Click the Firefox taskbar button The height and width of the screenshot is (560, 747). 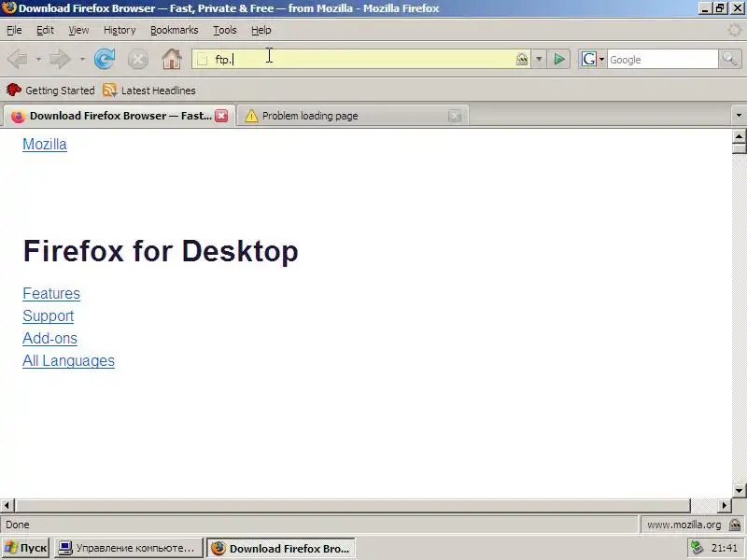point(281,548)
